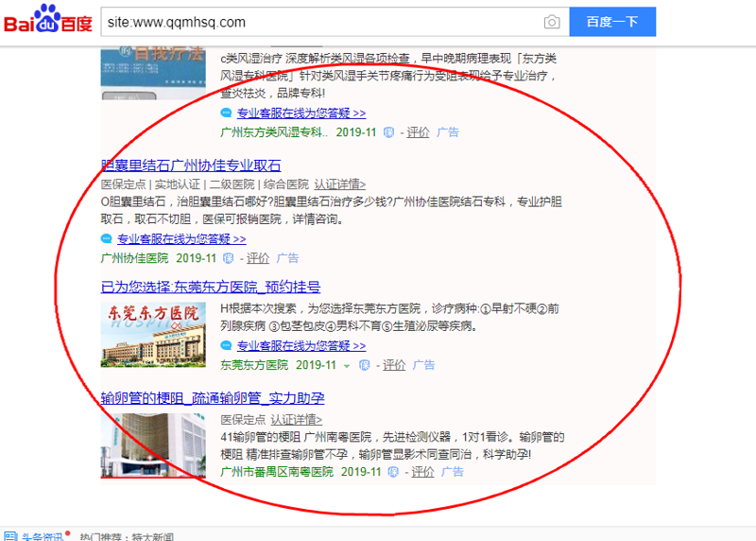Viewport: 756px width, 541px height.
Task: Click 评价 link for 广州市番禺区南粤医院
Action: point(422,472)
